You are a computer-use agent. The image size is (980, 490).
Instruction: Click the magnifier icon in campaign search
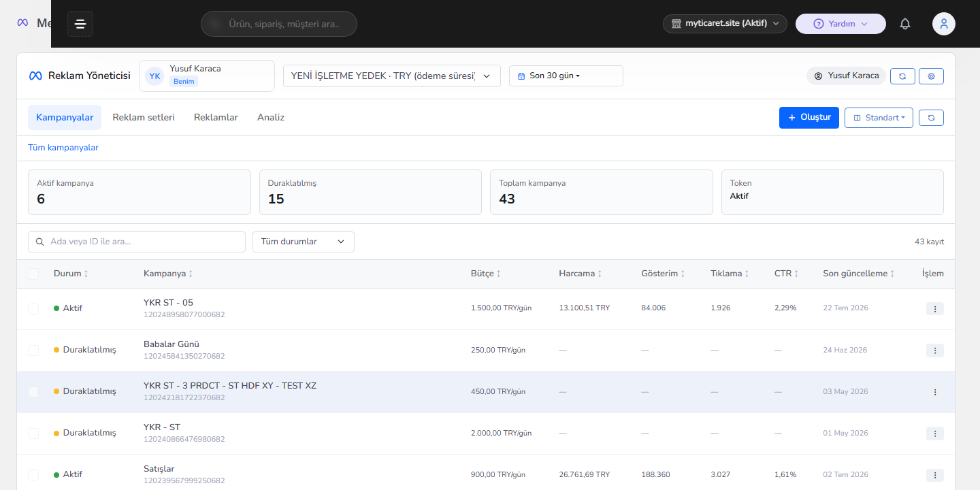[40, 242]
